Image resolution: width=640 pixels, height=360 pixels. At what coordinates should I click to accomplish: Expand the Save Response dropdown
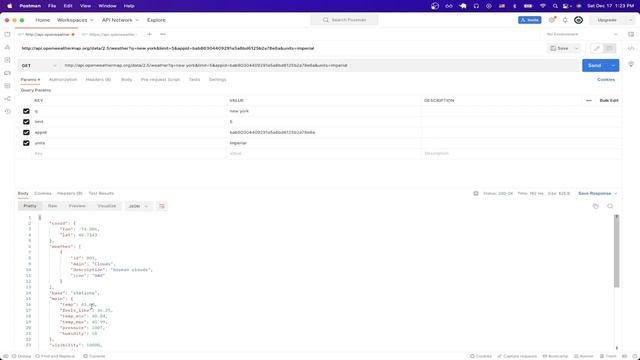[x=616, y=193]
